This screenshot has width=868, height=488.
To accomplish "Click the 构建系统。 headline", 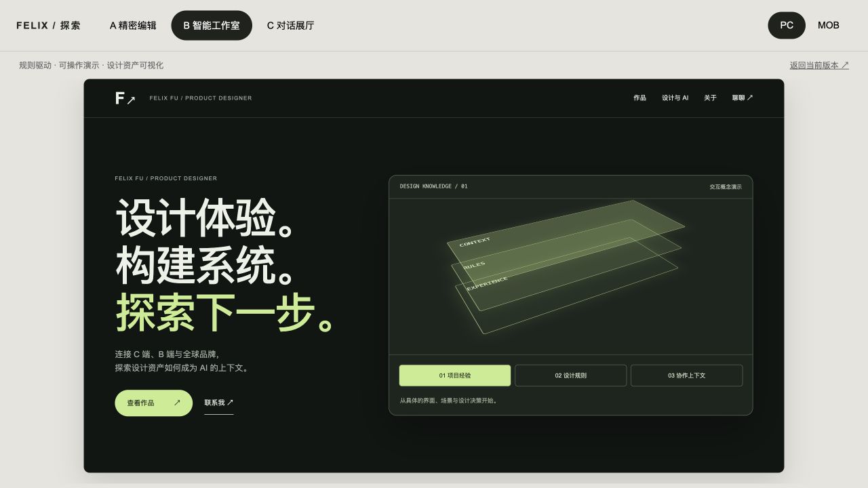I will pos(206,266).
